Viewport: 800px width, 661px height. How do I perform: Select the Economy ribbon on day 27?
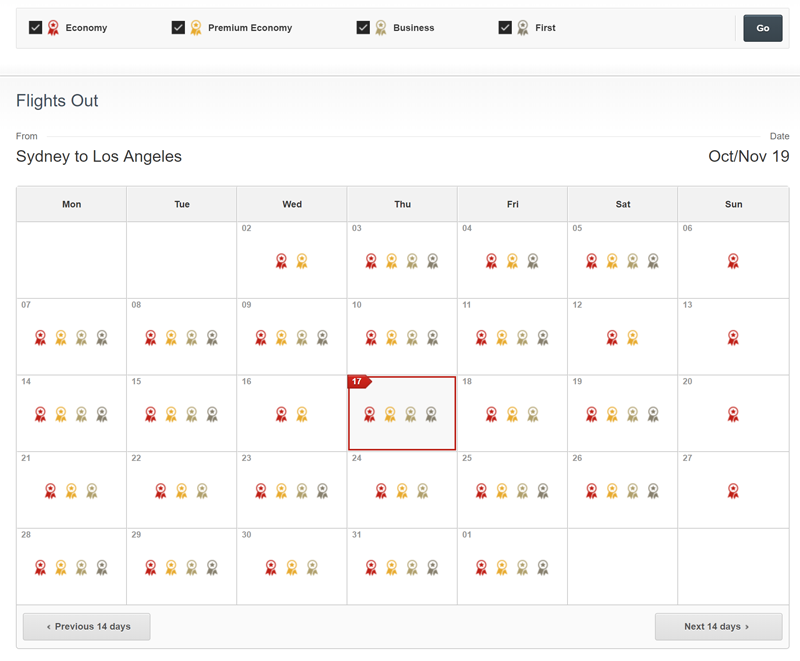733,491
